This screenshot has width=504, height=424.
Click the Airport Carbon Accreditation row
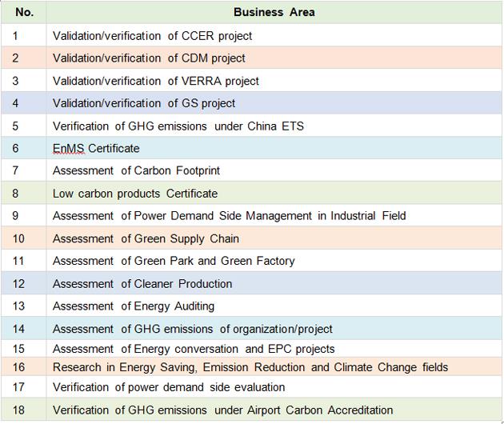click(x=222, y=410)
